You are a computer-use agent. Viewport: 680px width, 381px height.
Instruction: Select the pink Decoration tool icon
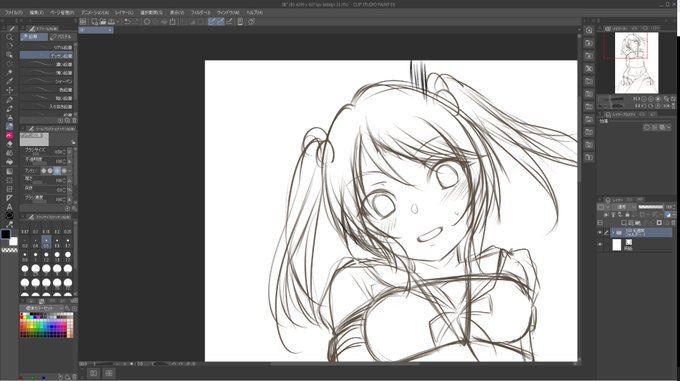pos(9,135)
